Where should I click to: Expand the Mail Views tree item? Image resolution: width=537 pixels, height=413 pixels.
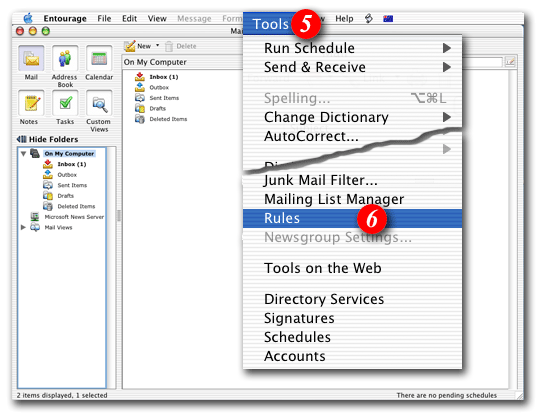(23, 227)
